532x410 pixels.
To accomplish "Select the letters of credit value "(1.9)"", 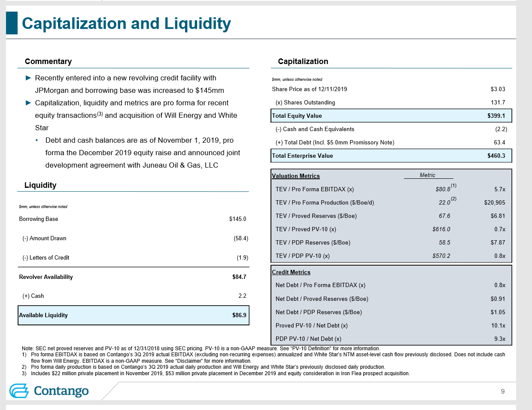I will pyautogui.click(x=243, y=257).
